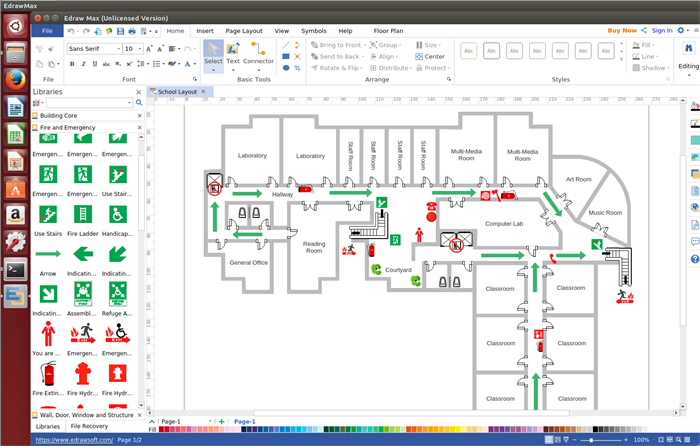The image size is (700, 446).
Task: Toggle underline text formatting
Action: click(x=96, y=64)
